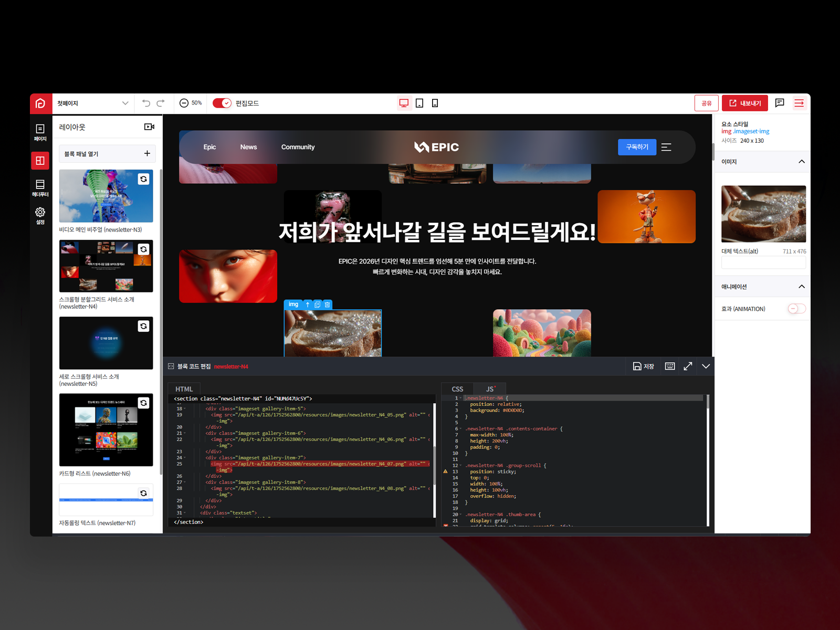Delete the selected img element

(327, 304)
